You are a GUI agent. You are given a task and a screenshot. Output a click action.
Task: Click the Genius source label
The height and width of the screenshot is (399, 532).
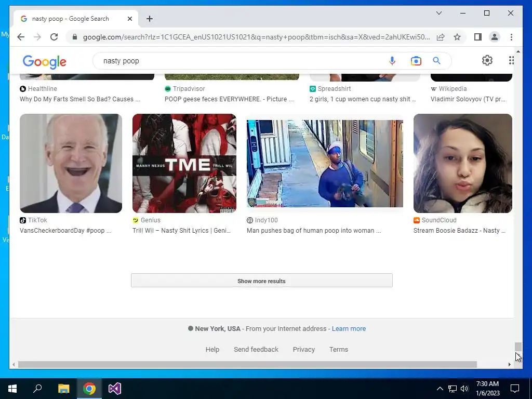point(147,220)
